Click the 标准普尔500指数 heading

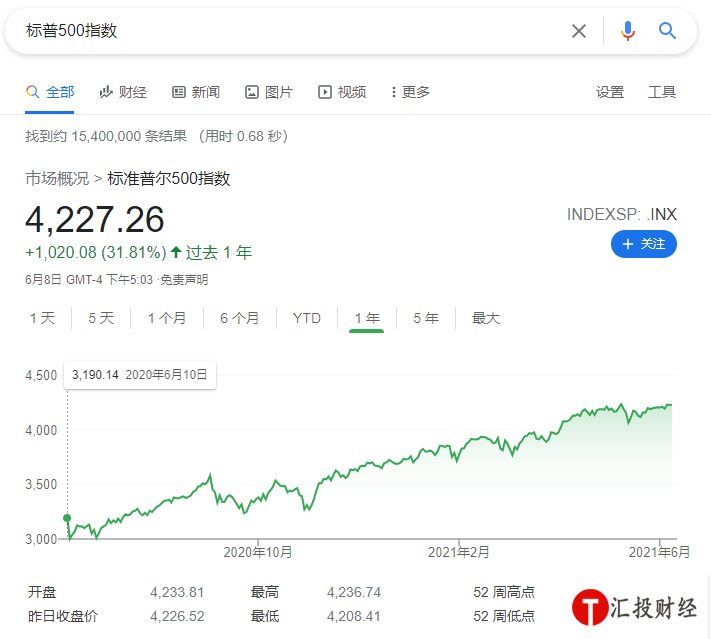click(x=169, y=178)
